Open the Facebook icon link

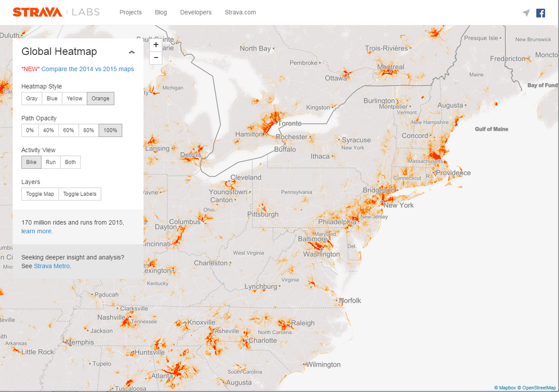[540, 13]
